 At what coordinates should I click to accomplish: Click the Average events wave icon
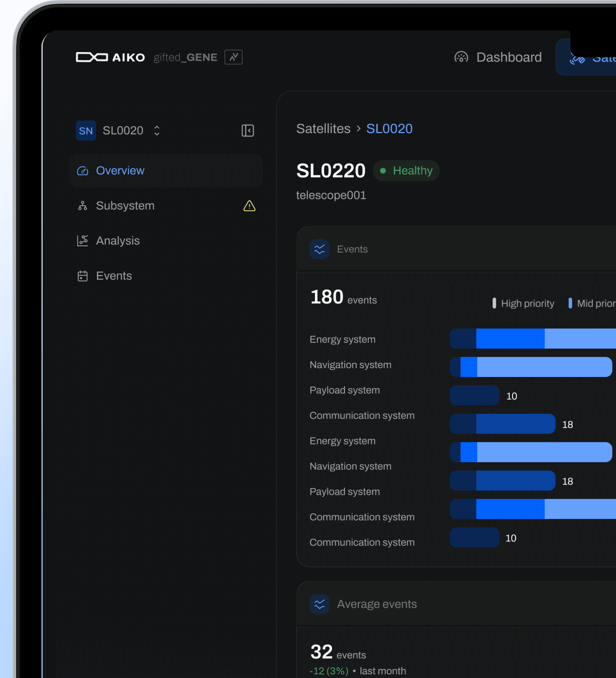click(x=319, y=604)
